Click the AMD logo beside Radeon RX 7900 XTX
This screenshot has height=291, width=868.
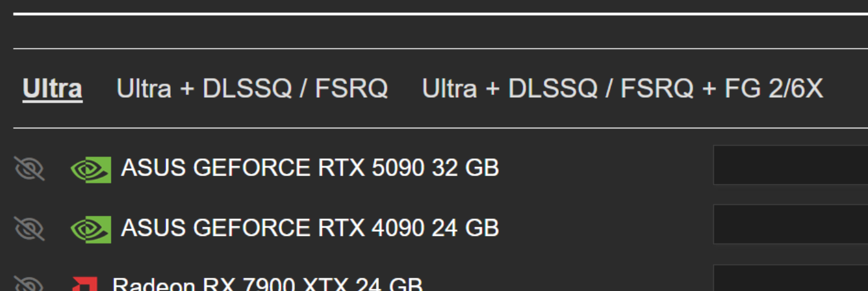point(84,284)
